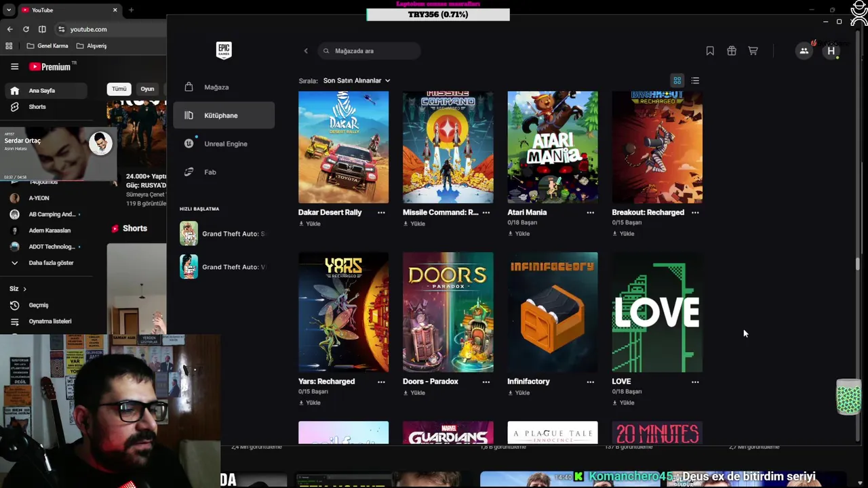The image size is (868, 488).
Task: Go back in Chrome browser
Action: [9, 29]
